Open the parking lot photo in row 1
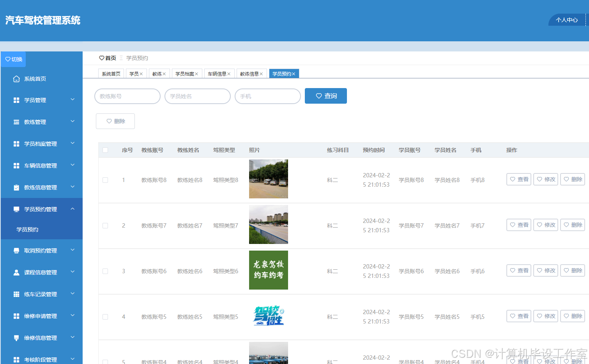589x364 pixels. pos(269,179)
